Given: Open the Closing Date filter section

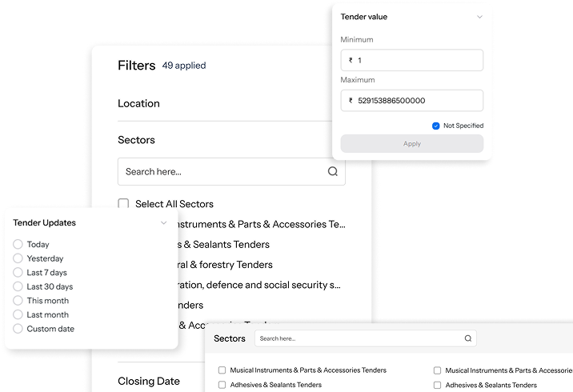Looking at the screenshot, I should pos(149,381).
